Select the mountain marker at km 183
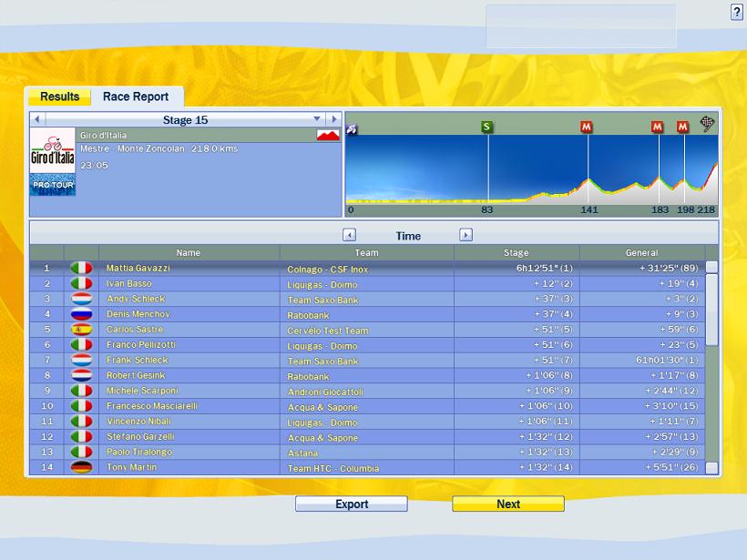Viewport: 747px width, 560px height. pyautogui.click(x=657, y=127)
